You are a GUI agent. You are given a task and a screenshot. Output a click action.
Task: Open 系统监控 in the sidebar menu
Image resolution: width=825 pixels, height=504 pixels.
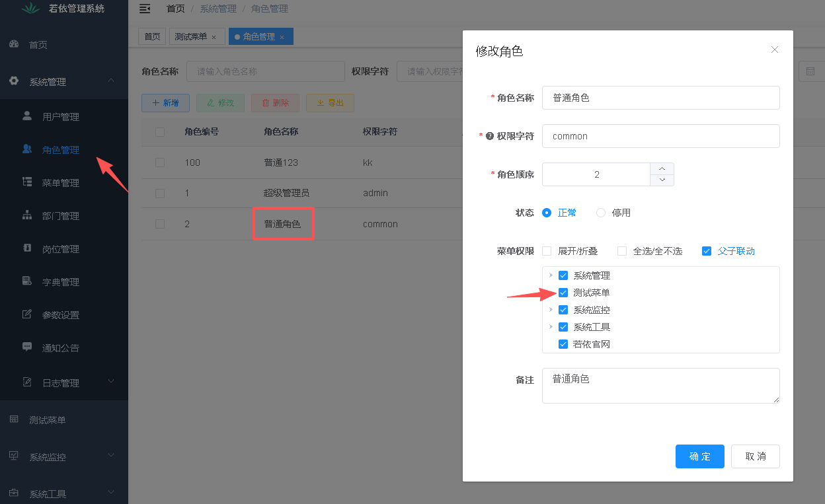(48, 456)
